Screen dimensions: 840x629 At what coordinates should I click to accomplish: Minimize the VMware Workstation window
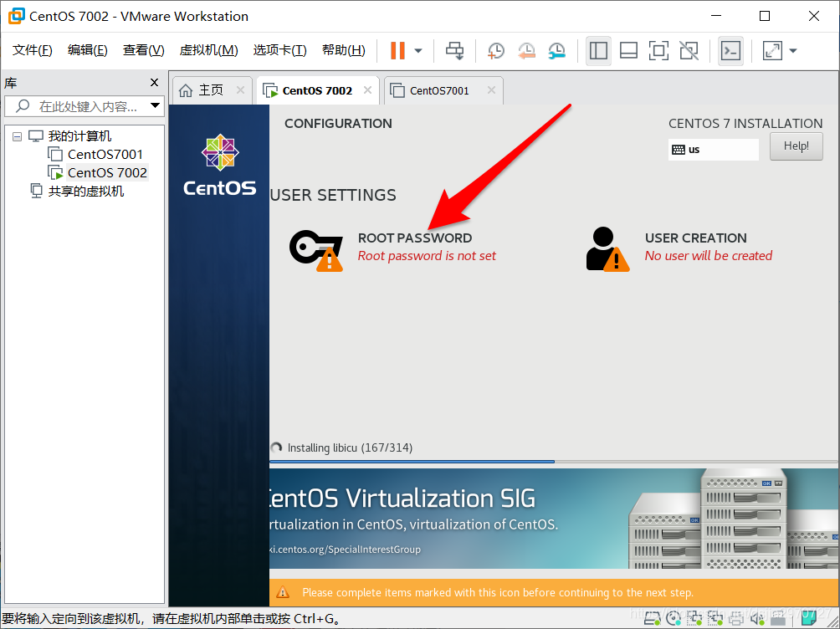click(x=716, y=16)
